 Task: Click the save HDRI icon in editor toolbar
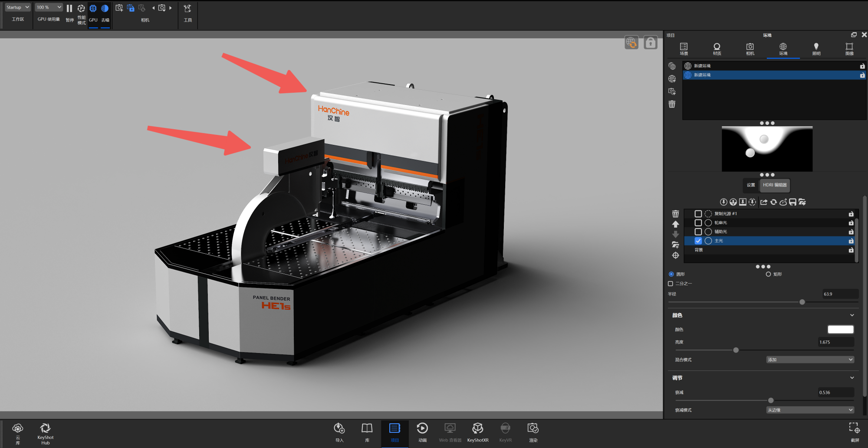pos(792,202)
